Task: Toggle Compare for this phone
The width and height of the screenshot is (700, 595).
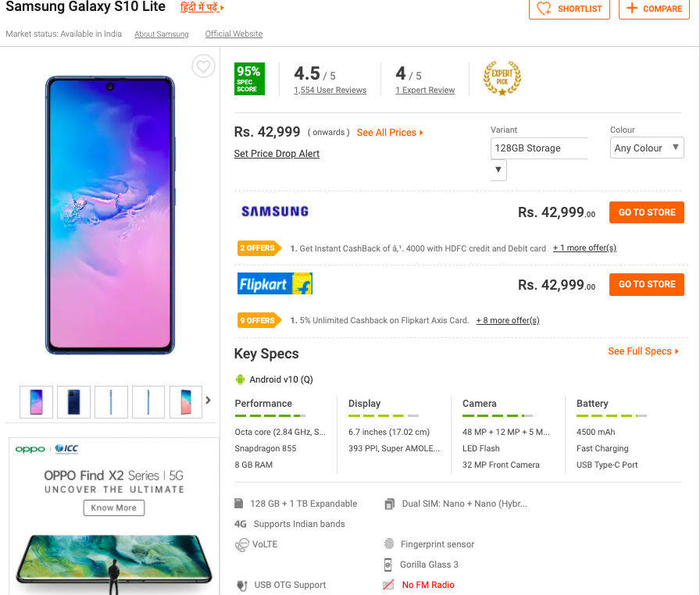Action: [654, 9]
